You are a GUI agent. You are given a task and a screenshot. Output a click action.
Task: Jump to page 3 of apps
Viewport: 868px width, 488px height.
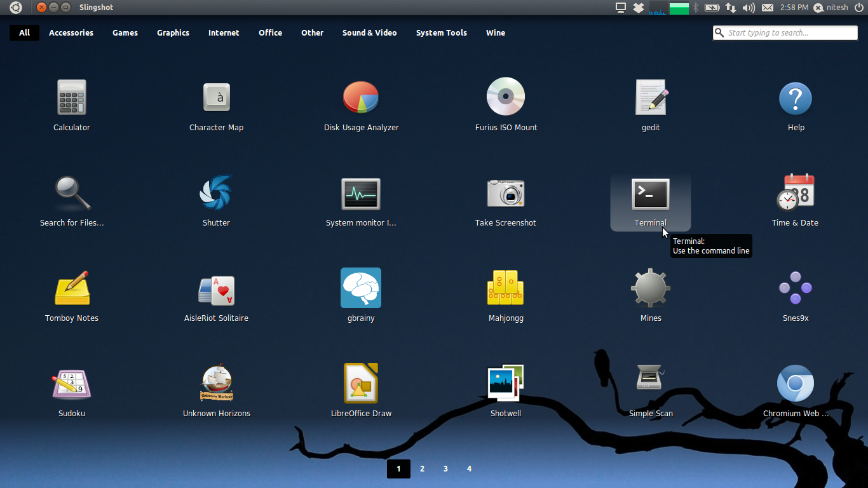(445, 469)
